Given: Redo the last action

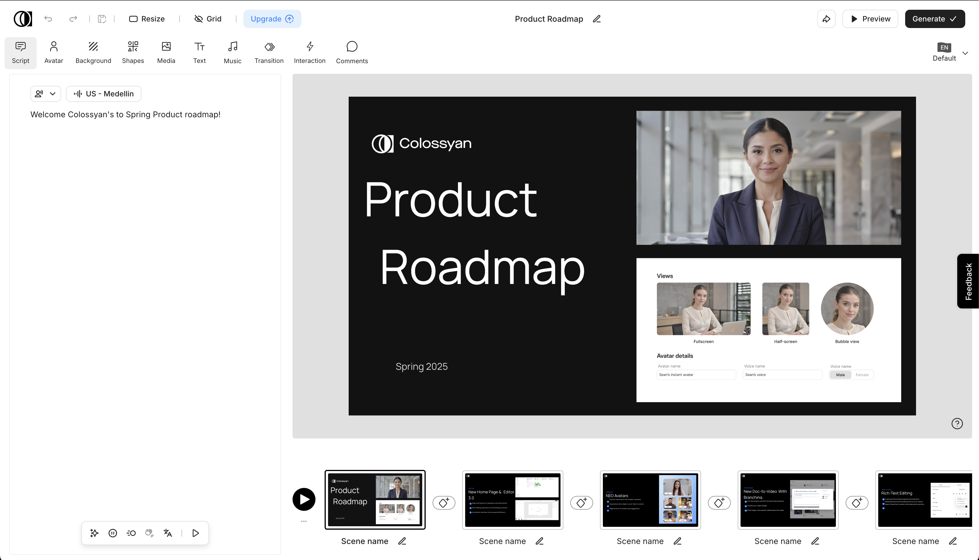Looking at the screenshot, I should click(x=73, y=19).
